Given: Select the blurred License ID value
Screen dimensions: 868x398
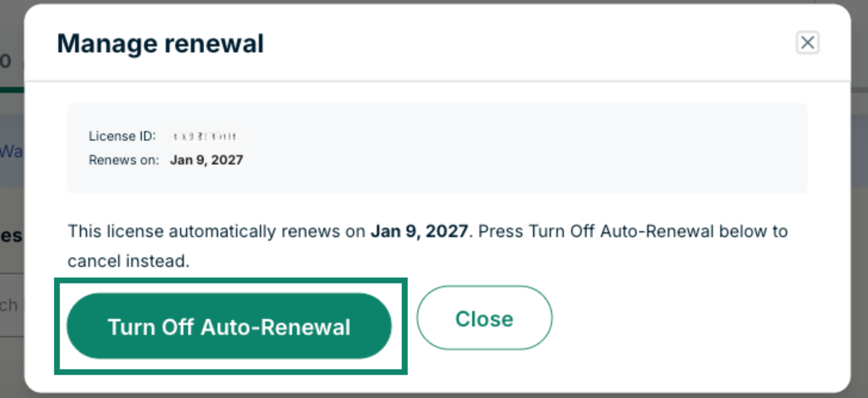Looking at the screenshot, I should pos(205,136).
